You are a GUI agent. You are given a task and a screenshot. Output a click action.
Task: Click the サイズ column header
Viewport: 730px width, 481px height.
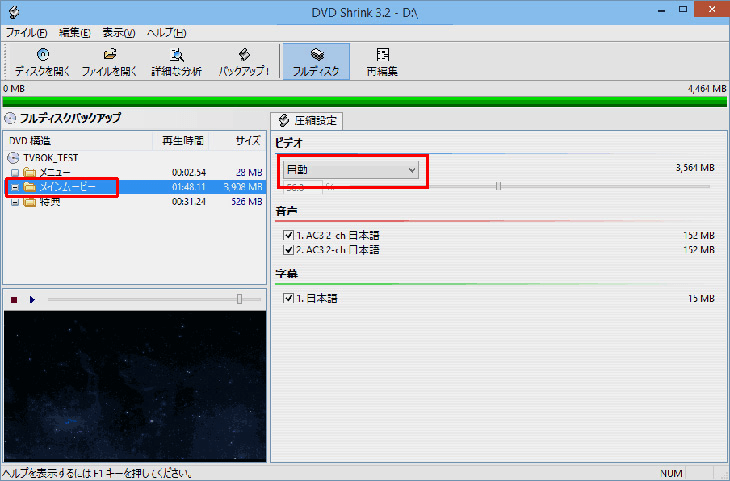247,141
